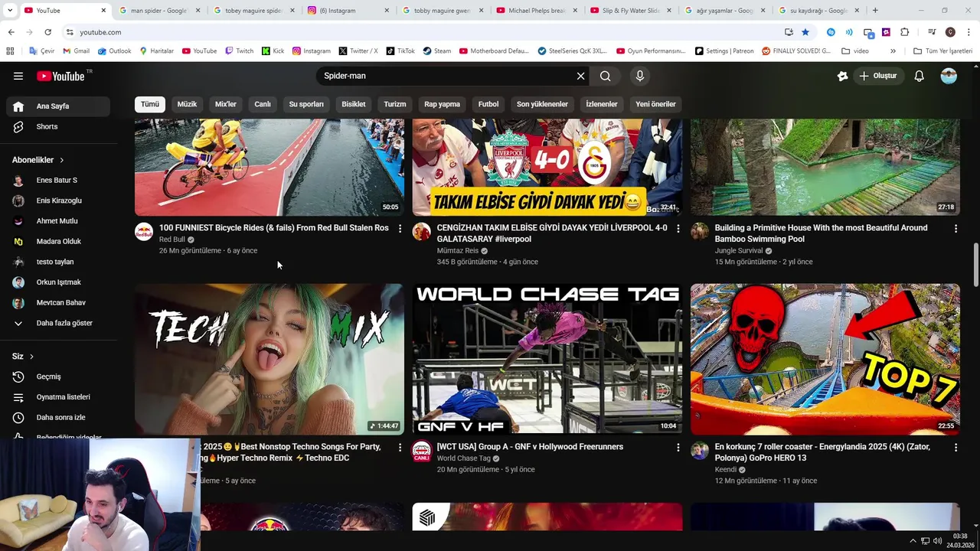Open options for WCT USA Group A video
The height and width of the screenshot is (551, 980).
(x=678, y=448)
